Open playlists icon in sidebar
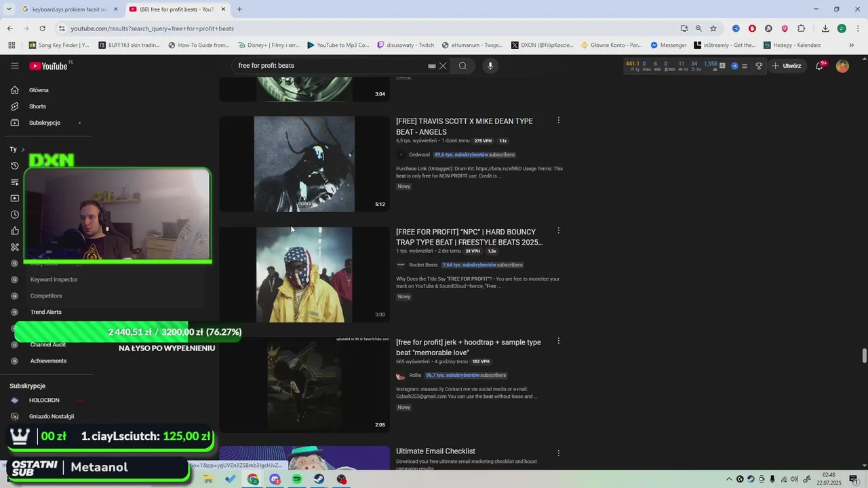The width and height of the screenshot is (868, 488). click(15, 182)
